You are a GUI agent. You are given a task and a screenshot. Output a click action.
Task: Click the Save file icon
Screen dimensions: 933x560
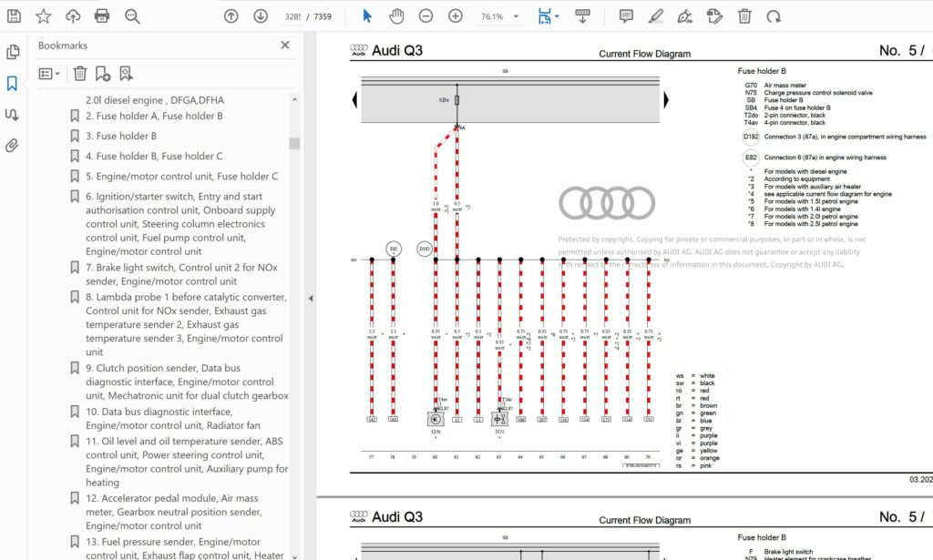coord(14,16)
